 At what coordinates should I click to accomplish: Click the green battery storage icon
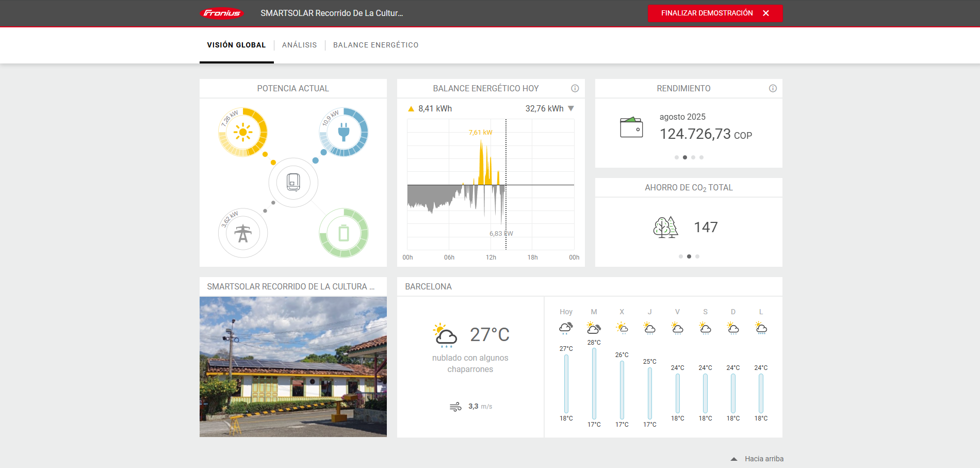pyautogui.click(x=344, y=233)
